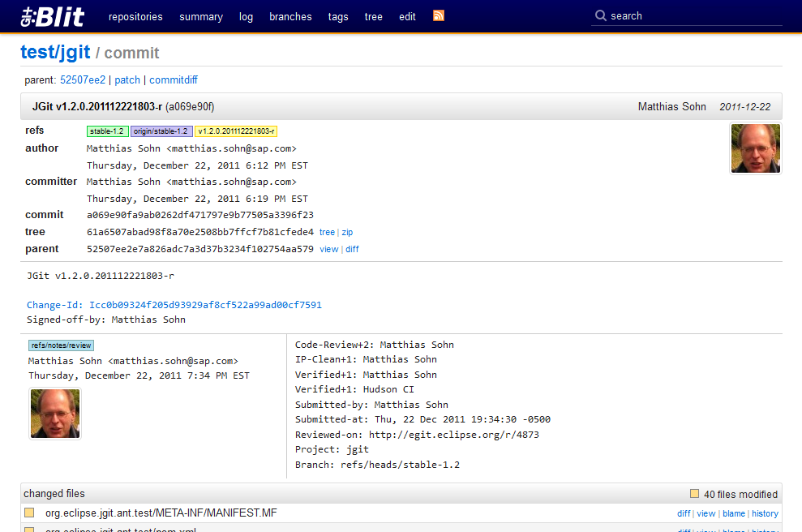Click the 40 files modified text

740,494
